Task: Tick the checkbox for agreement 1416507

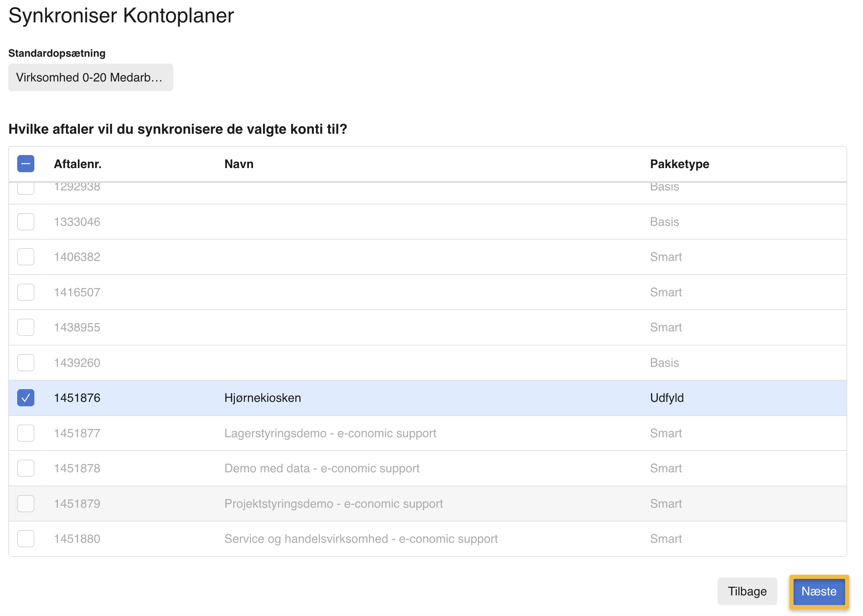Action: click(26, 292)
